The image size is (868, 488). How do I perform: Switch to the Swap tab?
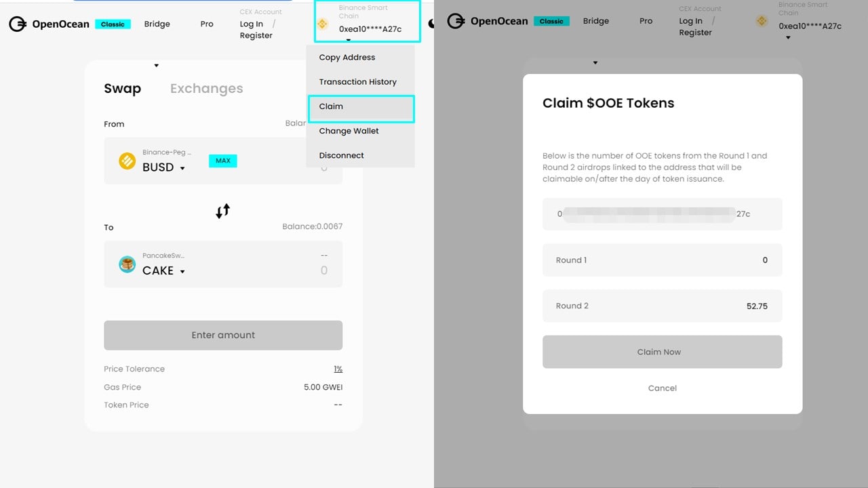click(123, 89)
